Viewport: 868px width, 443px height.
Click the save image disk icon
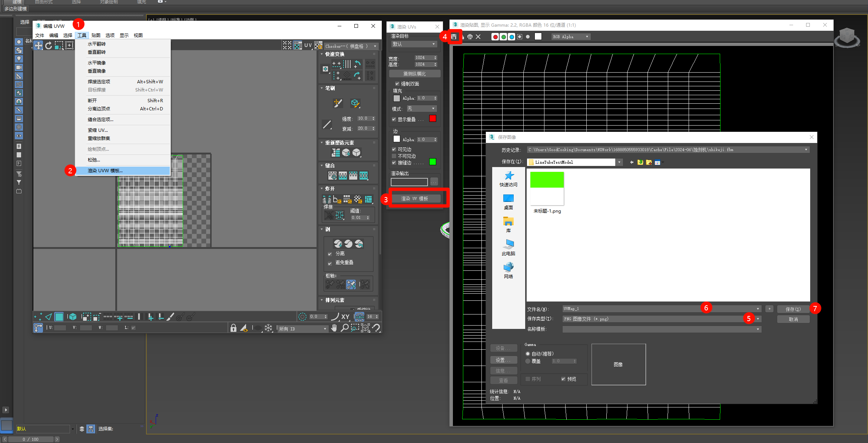[x=454, y=37]
